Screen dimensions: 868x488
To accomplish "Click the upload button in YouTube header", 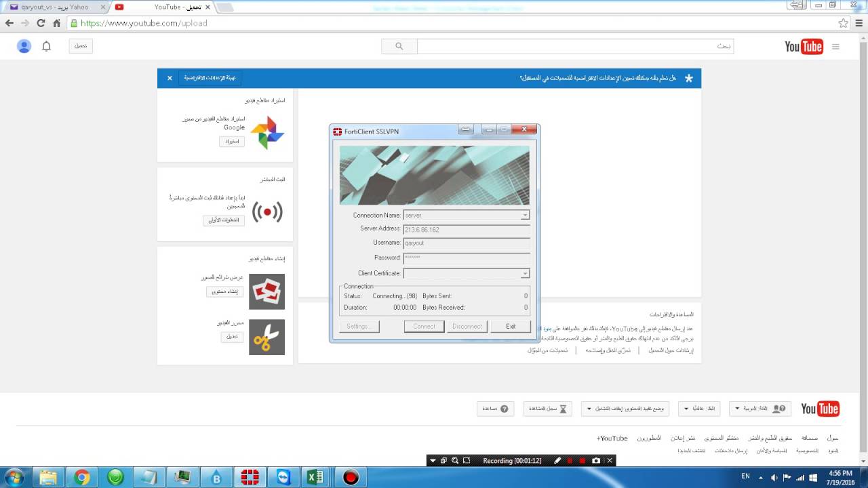I will [x=81, y=46].
